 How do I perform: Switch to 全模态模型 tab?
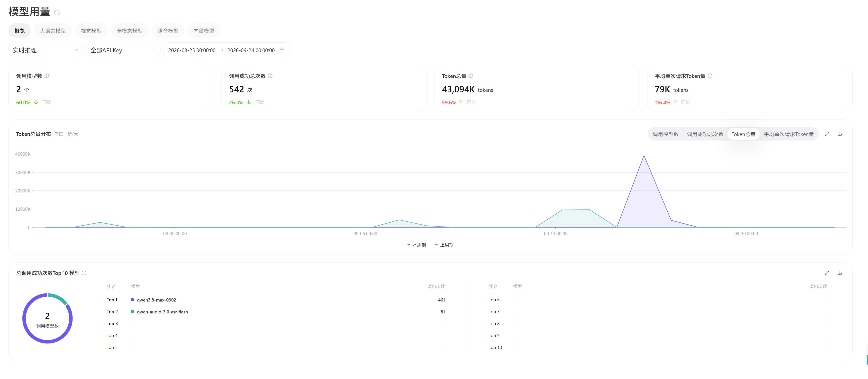pos(130,31)
